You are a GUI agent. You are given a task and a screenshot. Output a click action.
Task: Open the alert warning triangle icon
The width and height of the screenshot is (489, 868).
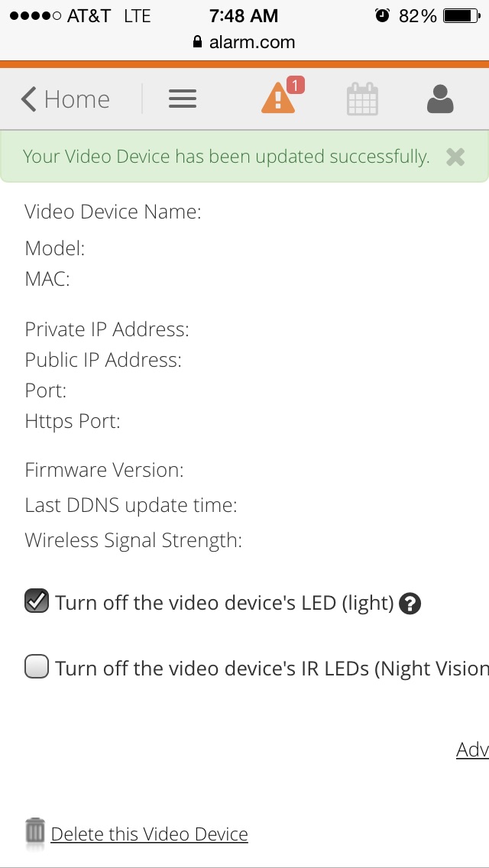pos(278,99)
